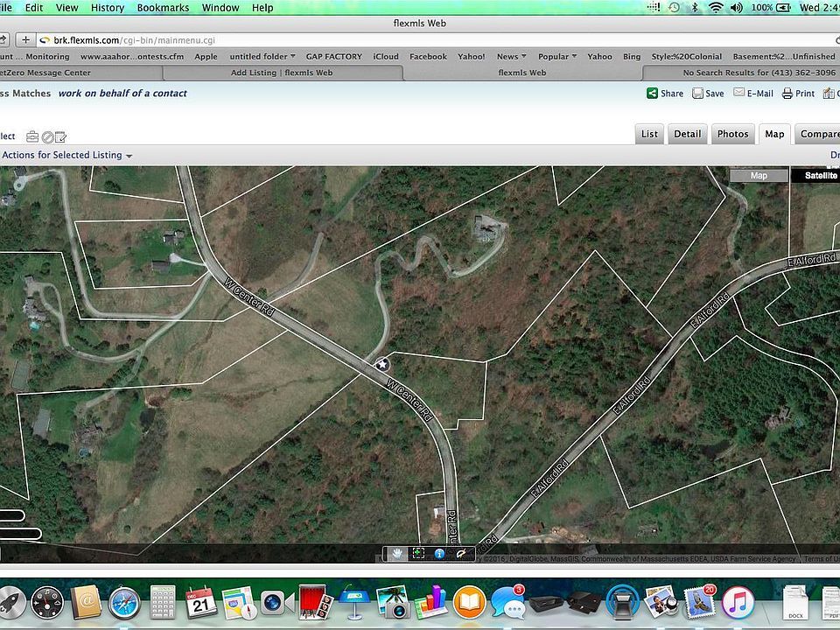Switch to the Map tab
This screenshot has height=630, width=840.
coord(774,134)
